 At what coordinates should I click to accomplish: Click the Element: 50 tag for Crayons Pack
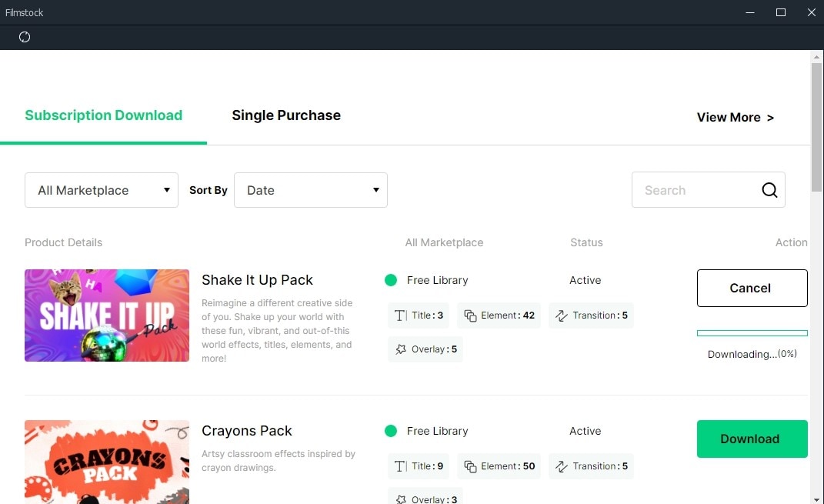click(499, 466)
